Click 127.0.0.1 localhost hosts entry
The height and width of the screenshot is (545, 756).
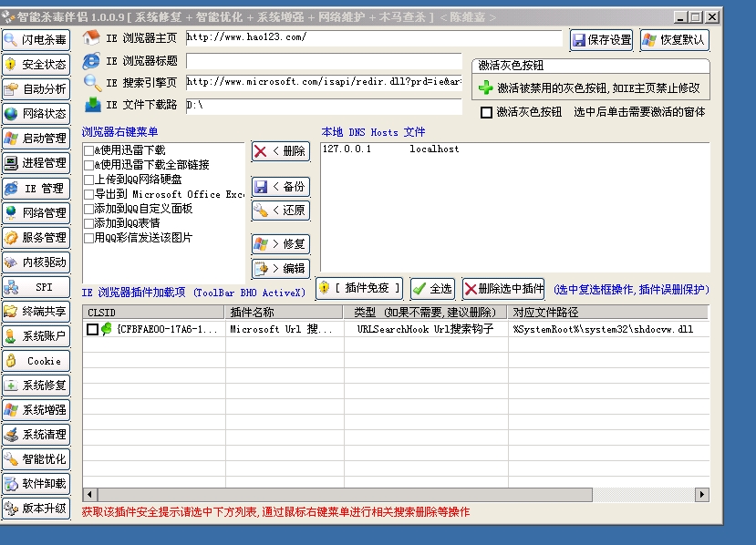390,149
